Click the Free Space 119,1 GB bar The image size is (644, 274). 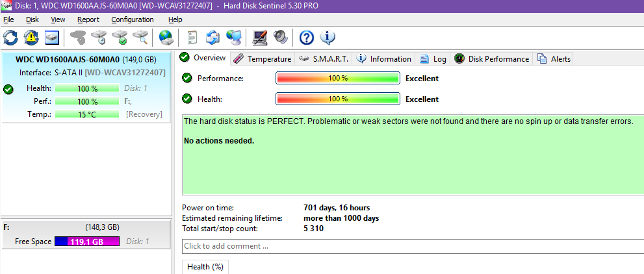(x=87, y=242)
